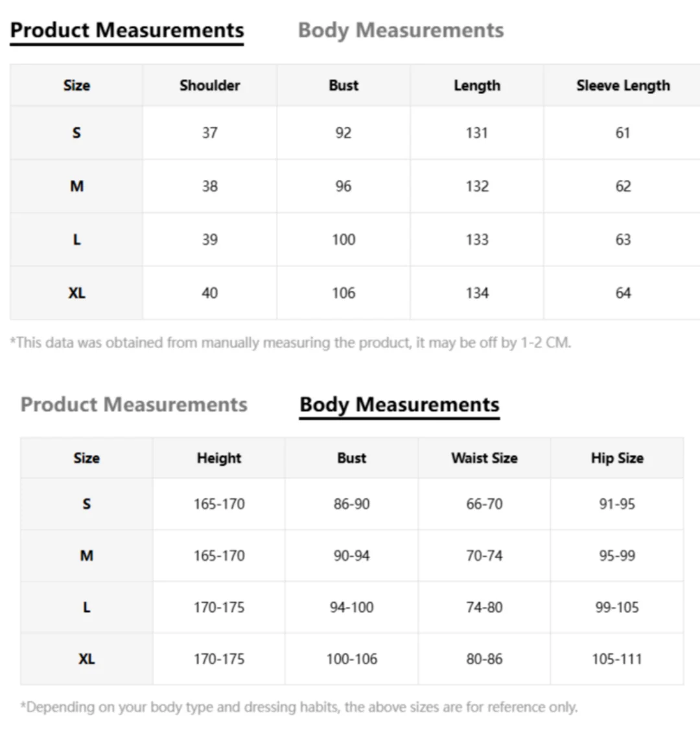This screenshot has height=733, width=700.
Task: Click the Height column header
Action: pos(219,458)
